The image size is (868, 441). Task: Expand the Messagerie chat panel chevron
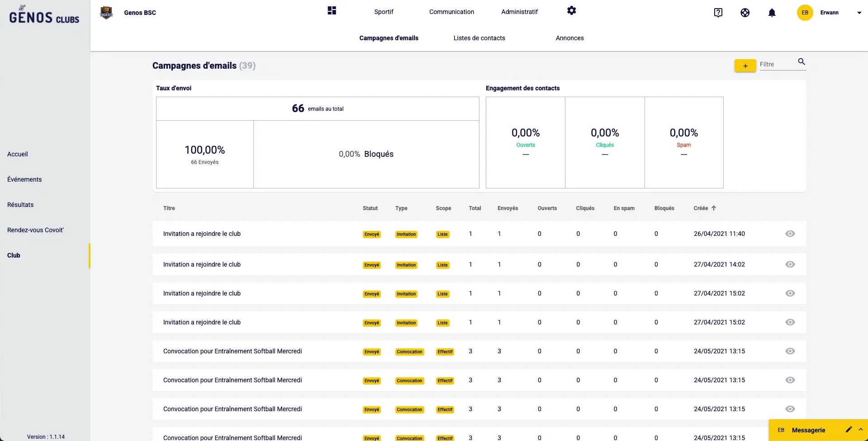coord(860,429)
